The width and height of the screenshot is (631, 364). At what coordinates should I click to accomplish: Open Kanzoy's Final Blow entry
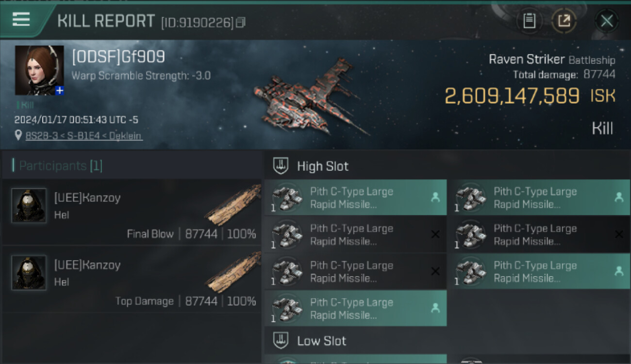tap(132, 213)
